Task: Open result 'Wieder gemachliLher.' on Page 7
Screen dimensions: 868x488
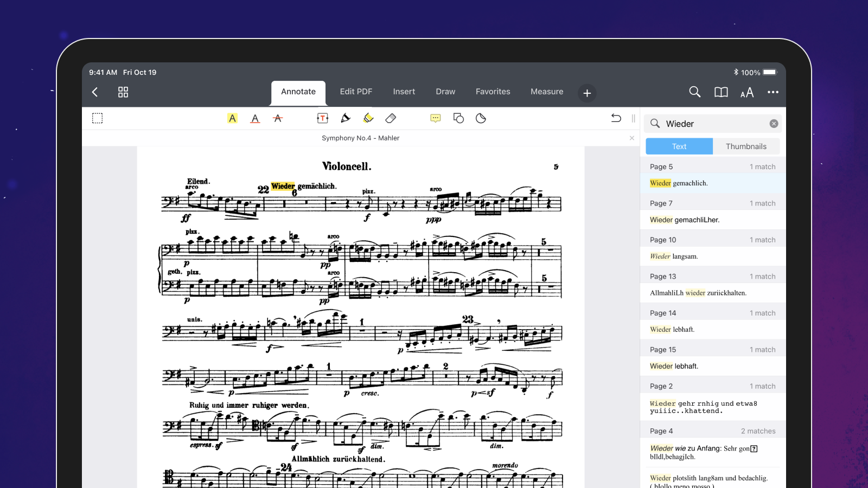Action: (x=713, y=220)
